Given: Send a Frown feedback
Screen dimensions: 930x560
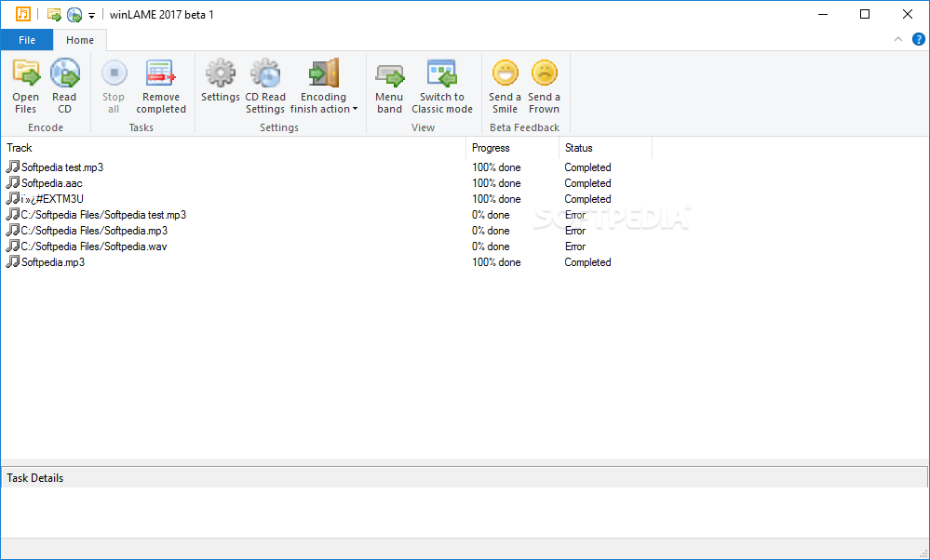Looking at the screenshot, I should coord(544,87).
